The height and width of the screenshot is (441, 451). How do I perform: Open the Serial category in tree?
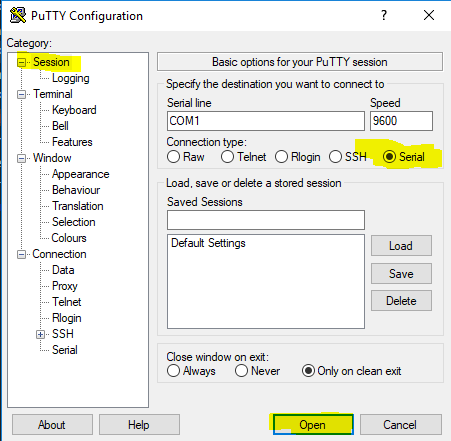65,350
